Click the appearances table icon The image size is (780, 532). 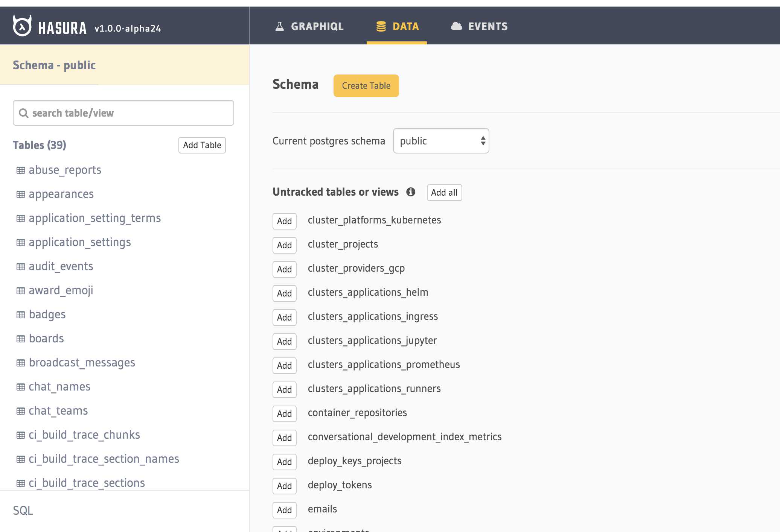click(21, 195)
